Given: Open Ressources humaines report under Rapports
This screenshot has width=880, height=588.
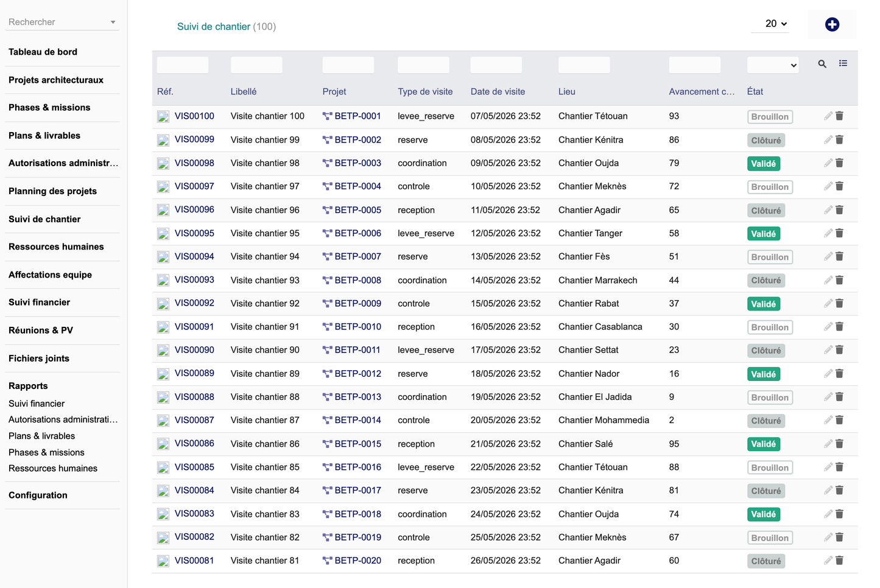Looking at the screenshot, I should point(53,469).
